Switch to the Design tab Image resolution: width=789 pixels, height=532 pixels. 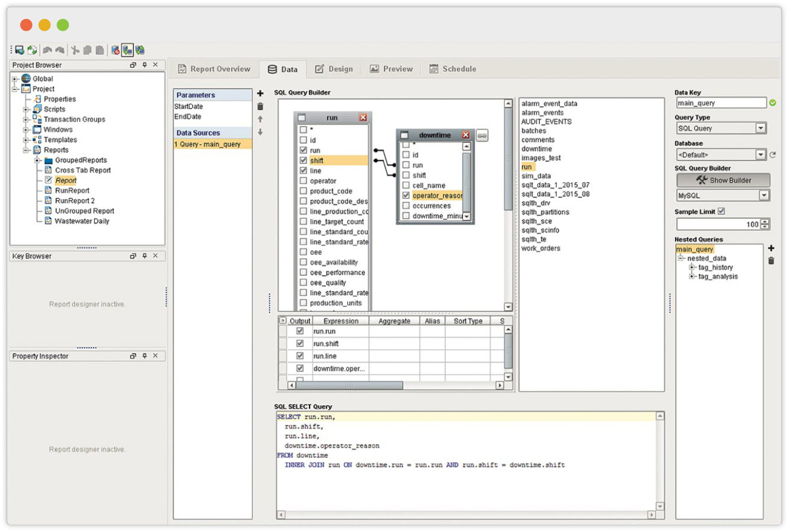click(x=334, y=69)
